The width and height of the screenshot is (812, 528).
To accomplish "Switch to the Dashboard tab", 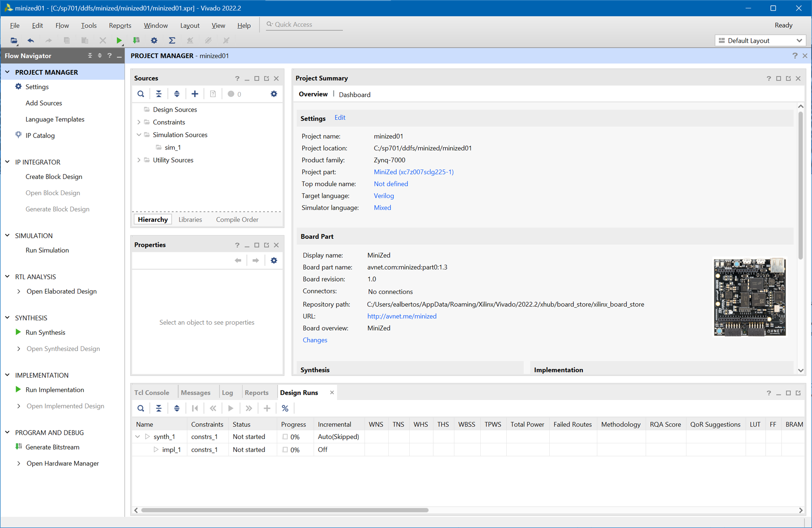I will click(x=354, y=94).
